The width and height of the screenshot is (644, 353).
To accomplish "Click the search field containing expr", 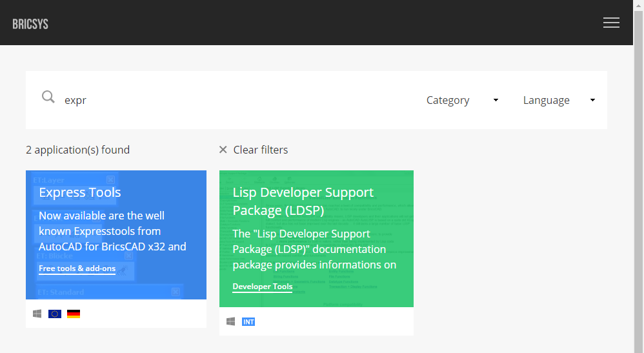I will pyautogui.click(x=238, y=100).
